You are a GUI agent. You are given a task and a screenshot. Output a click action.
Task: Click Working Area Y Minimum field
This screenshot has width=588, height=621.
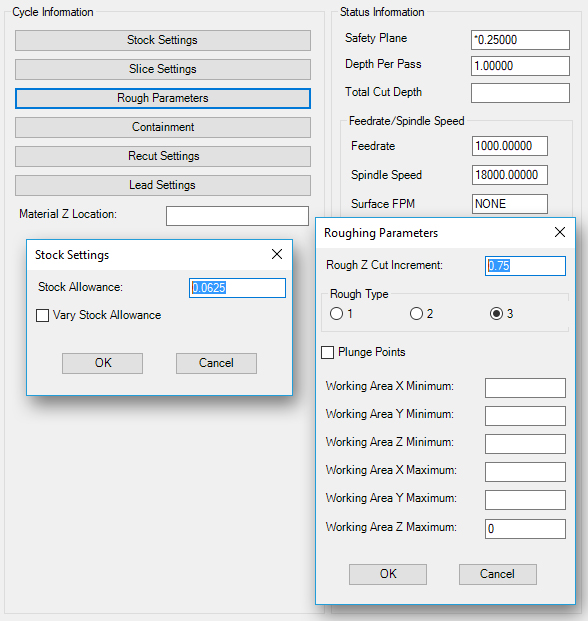(x=525, y=416)
